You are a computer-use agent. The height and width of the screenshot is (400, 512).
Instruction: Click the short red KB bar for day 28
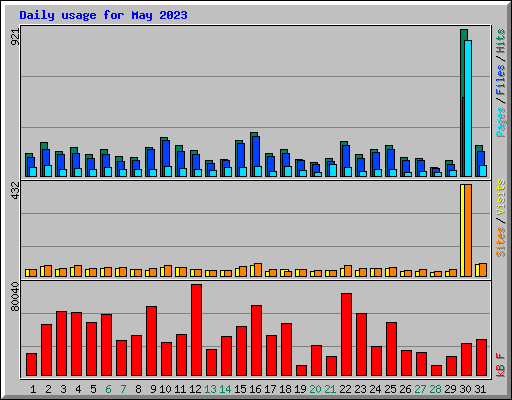436,371
